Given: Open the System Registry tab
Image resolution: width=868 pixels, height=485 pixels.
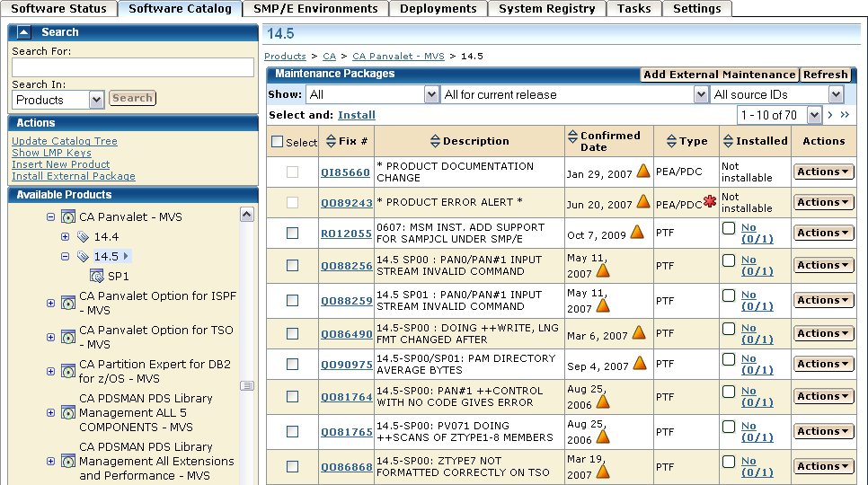Looking at the screenshot, I should pos(546,9).
